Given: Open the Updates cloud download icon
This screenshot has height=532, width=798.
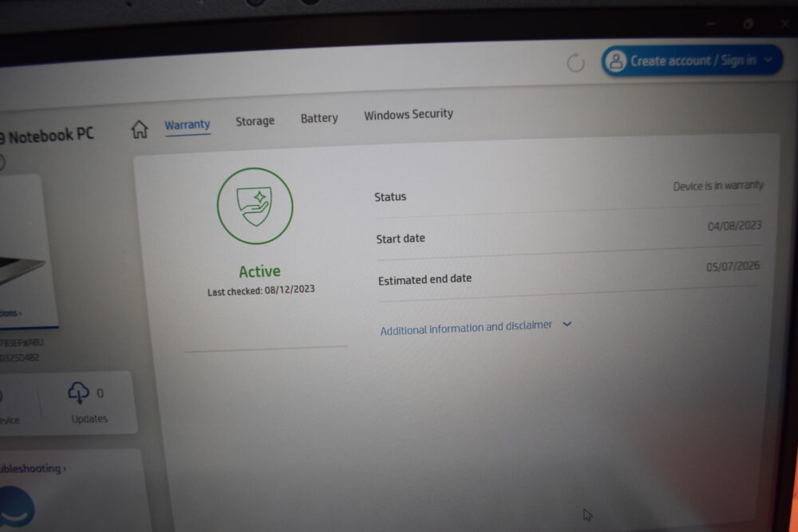Looking at the screenshot, I should 78,392.
